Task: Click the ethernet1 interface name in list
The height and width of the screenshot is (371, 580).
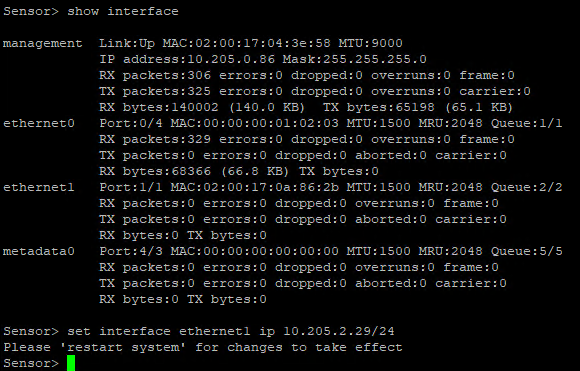Action: click(x=39, y=187)
